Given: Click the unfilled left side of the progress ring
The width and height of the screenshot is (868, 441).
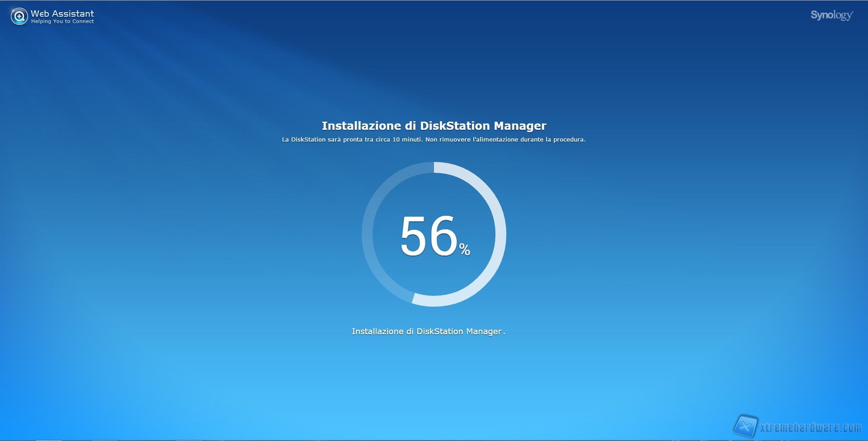Looking at the screenshot, I should pyautogui.click(x=367, y=234).
